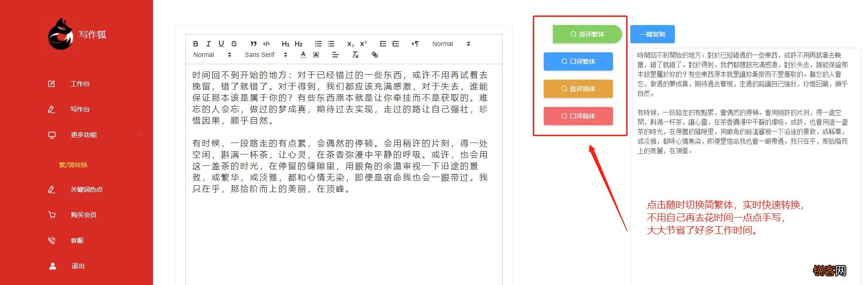Click the red 口译简体 button
Screen dimensions: 868x285
point(578,116)
